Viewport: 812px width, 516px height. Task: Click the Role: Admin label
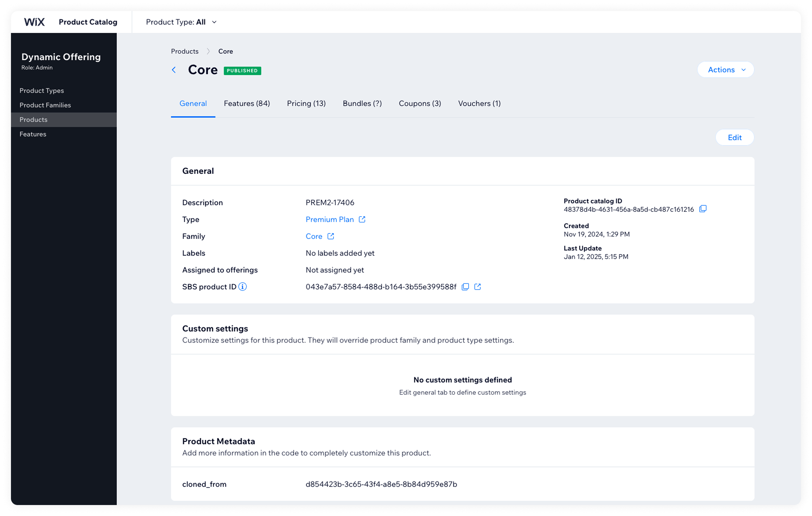click(x=37, y=68)
